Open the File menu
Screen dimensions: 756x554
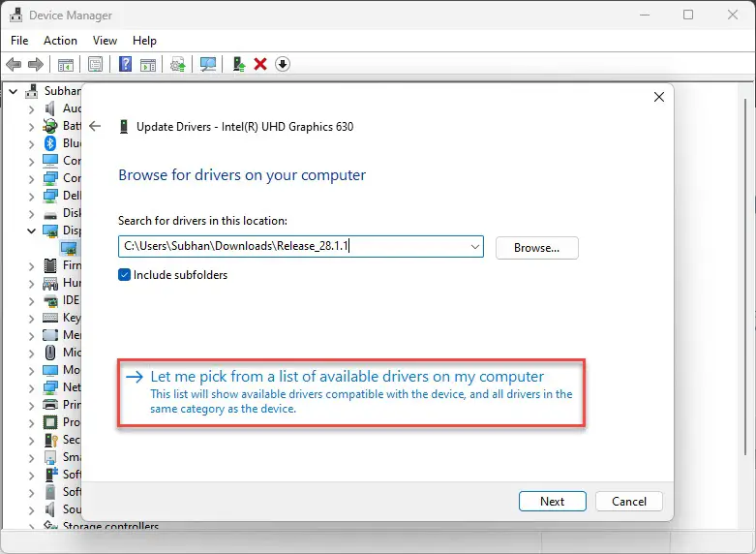19,41
